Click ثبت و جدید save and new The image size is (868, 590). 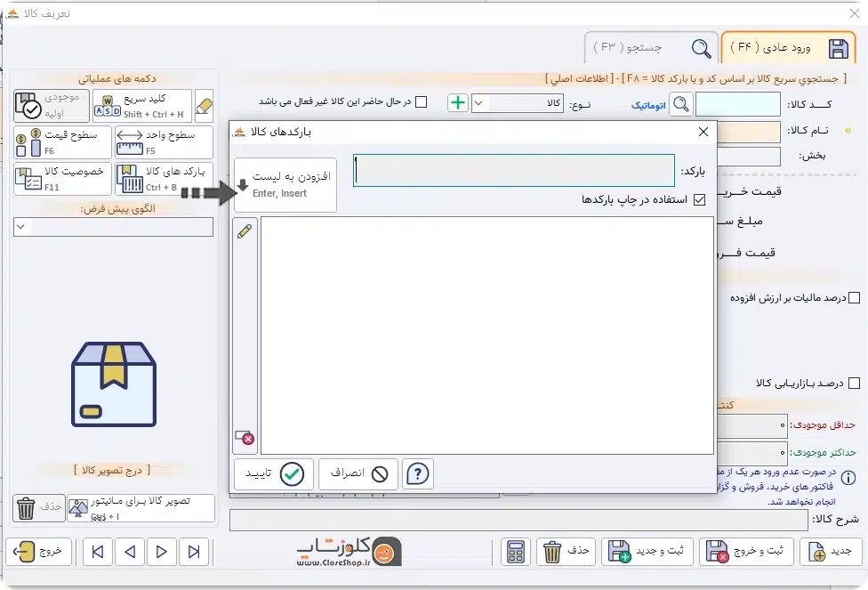point(648,552)
